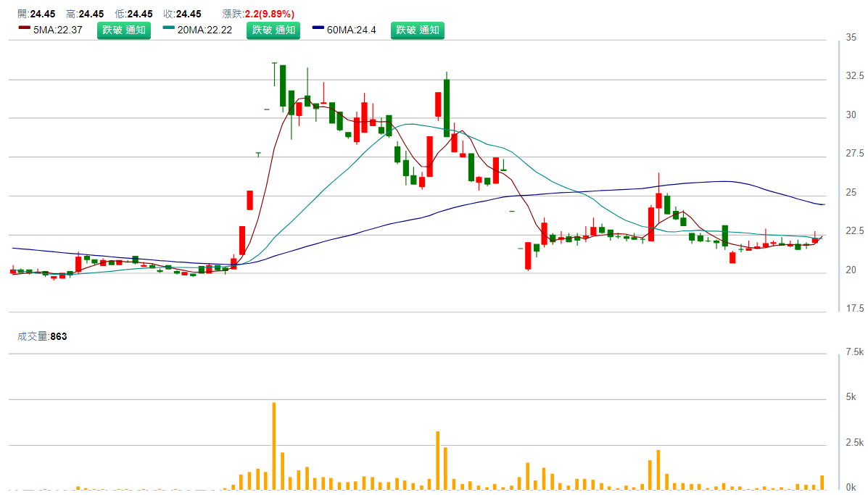The image size is (868, 495).
Task: Click the rightmost candlestick on the chart
Action: pos(815,238)
